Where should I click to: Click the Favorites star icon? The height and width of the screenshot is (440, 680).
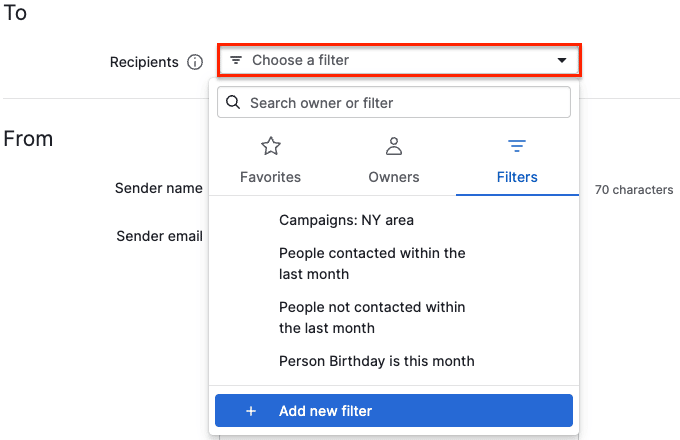tap(270, 147)
